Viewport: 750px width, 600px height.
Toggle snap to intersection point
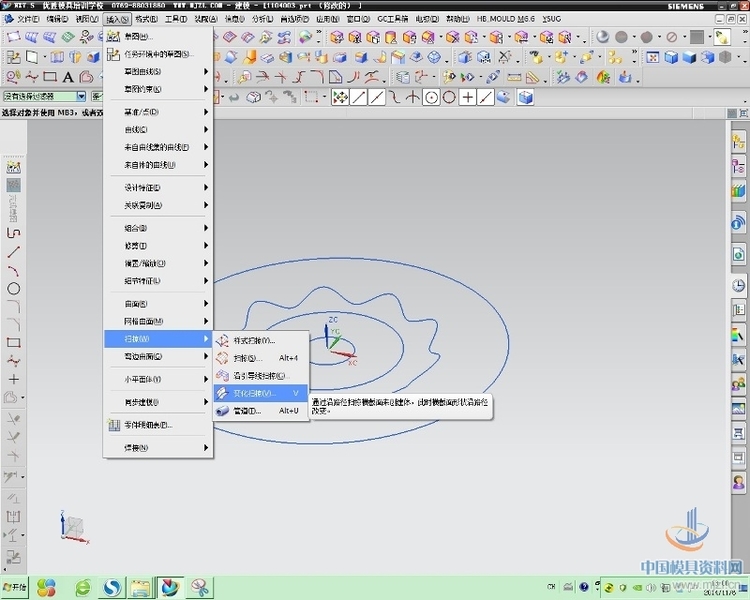point(412,98)
